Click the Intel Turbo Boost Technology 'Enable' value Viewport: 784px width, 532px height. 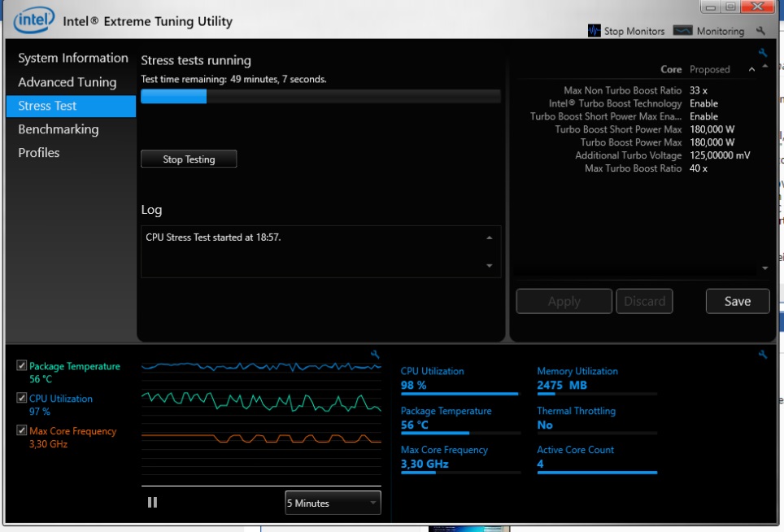coord(704,103)
